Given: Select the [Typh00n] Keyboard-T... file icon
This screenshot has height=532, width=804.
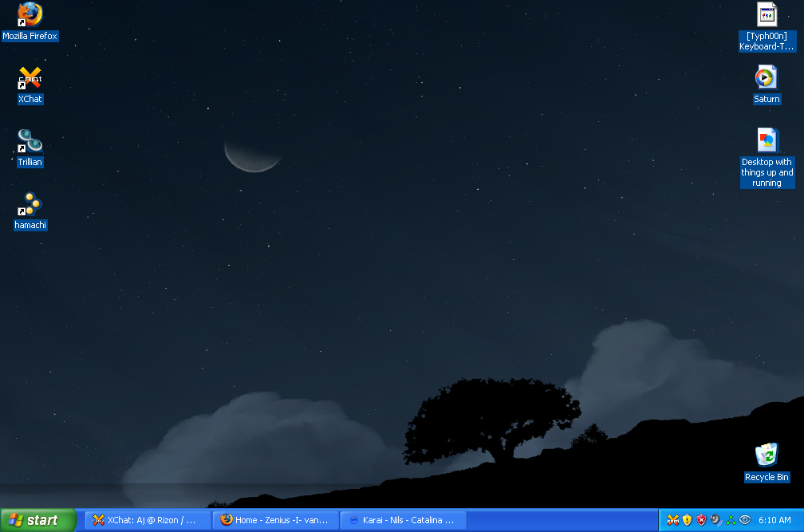Looking at the screenshot, I should [x=767, y=26].
